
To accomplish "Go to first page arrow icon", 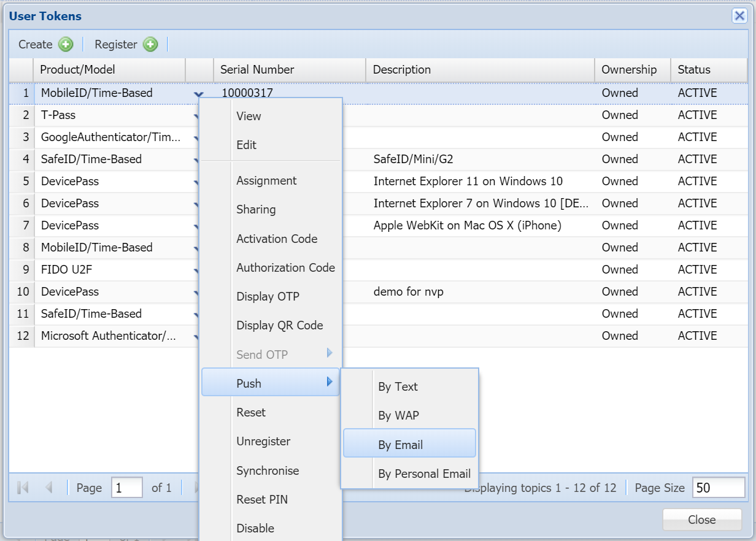I will [x=23, y=488].
